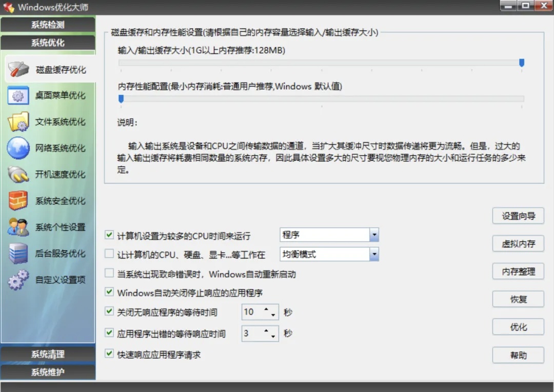554x392 pixels.
Task: Open 磁盘缓存优化 label in sidebar
Action: (x=61, y=70)
